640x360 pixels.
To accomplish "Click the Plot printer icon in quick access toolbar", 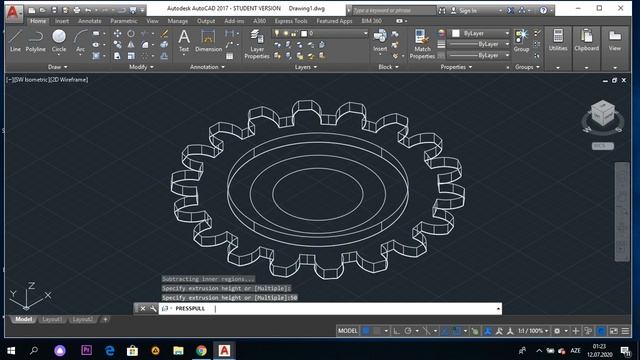I will [x=76, y=10].
